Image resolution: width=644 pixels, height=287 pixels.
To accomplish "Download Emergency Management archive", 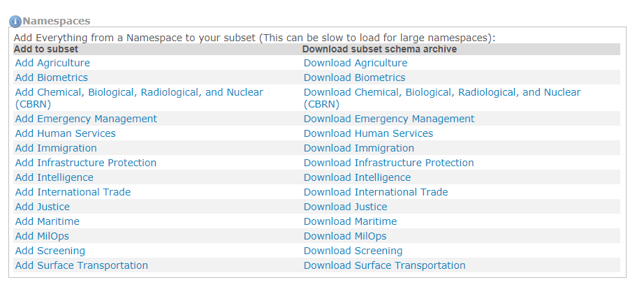I will click(x=389, y=119).
